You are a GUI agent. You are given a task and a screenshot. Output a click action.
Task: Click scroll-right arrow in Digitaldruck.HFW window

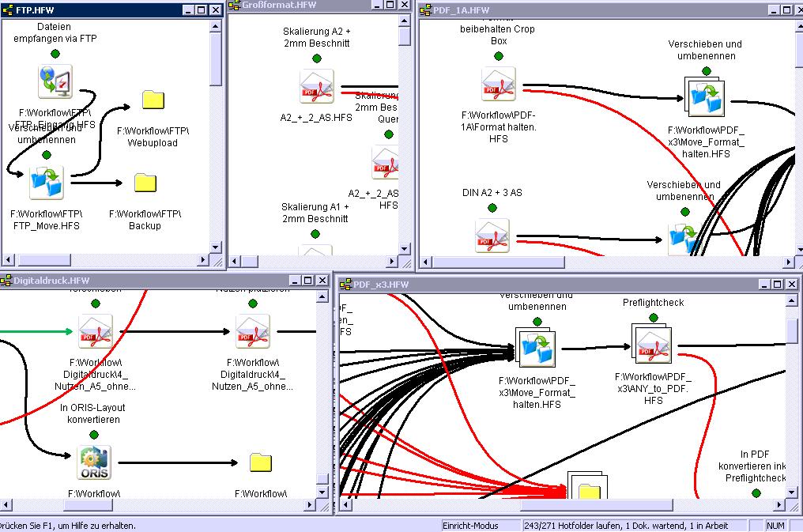tap(310, 505)
